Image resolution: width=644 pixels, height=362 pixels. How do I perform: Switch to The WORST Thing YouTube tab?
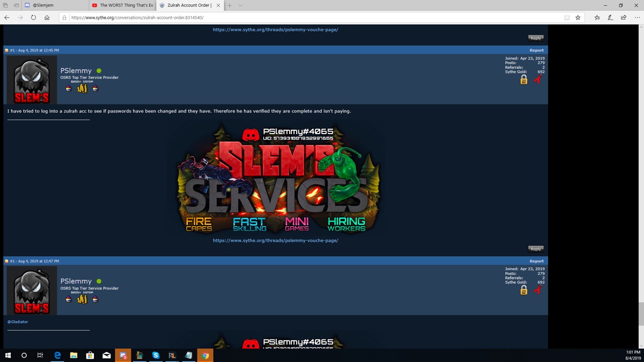point(122,5)
